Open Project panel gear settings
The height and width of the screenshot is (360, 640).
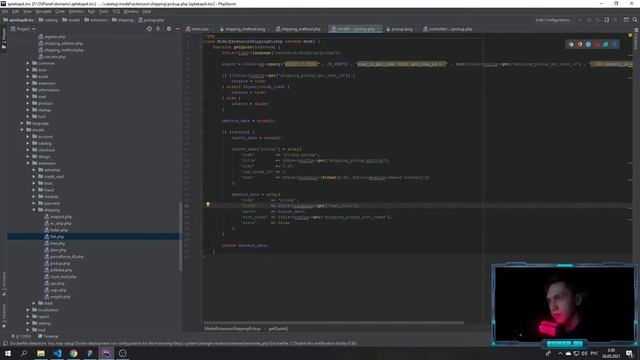[x=169, y=29]
